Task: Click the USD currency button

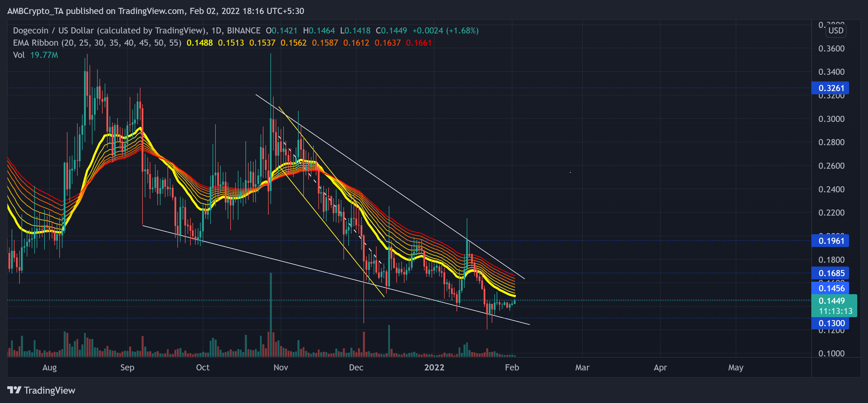Action: tap(836, 31)
